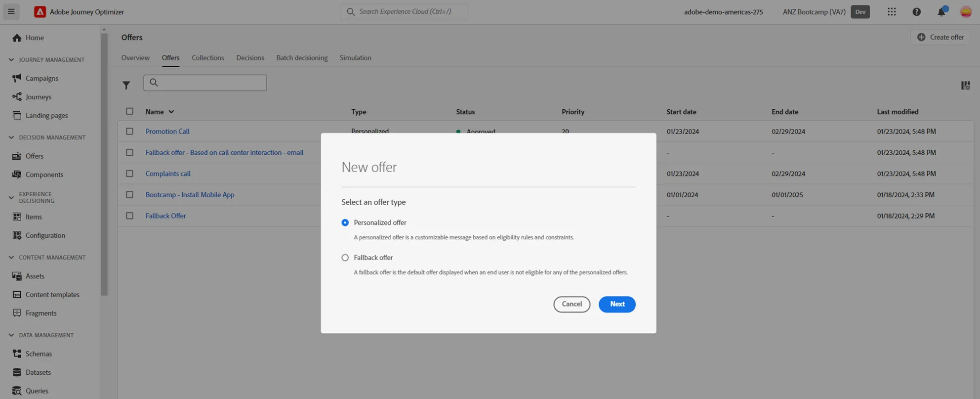Click the filter funnel icon
The image size is (980, 399).
click(126, 85)
